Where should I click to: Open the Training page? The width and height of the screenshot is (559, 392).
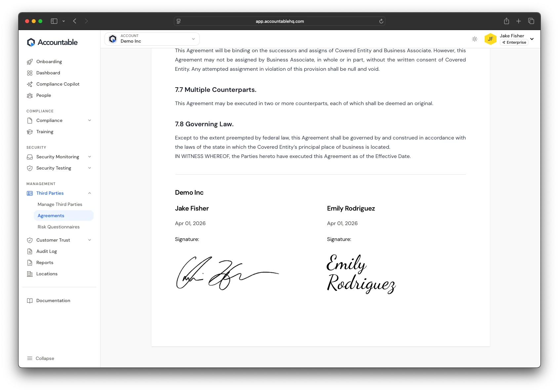45,132
